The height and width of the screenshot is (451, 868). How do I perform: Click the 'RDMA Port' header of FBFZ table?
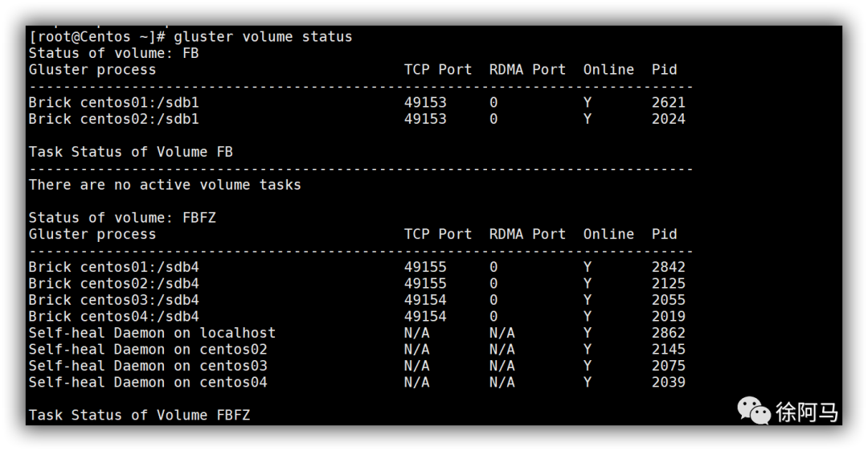coord(527,234)
